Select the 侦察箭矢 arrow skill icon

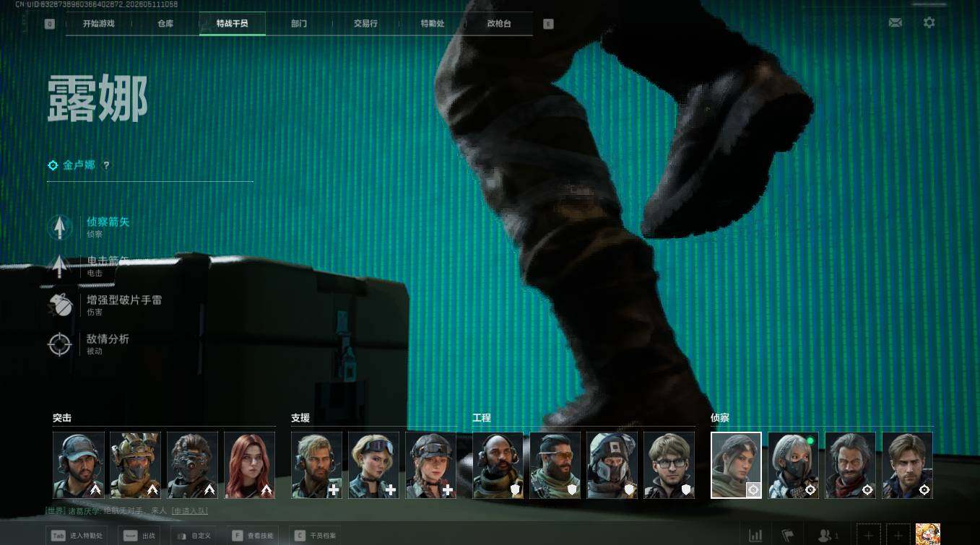point(60,227)
